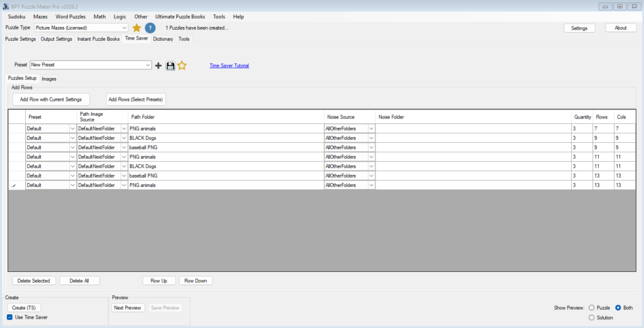Click the BPT Puzzle Maker Pro title bar icon
The width and height of the screenshot is (644, 328).
pyautogui.click(x=5, y=6)
